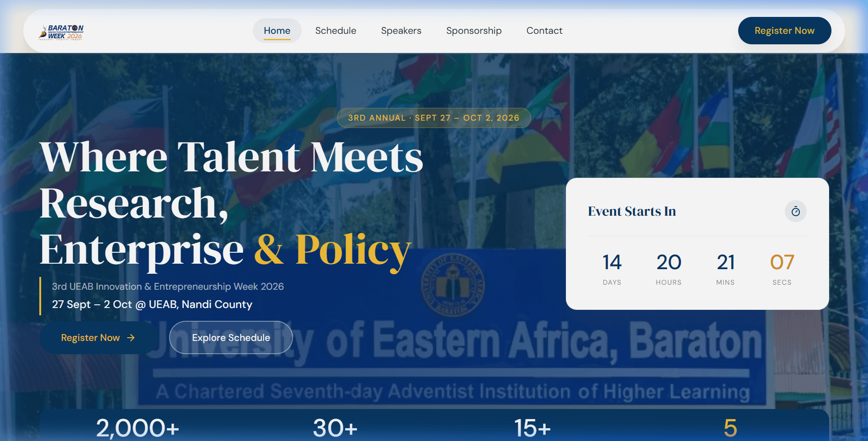
Task: Click the 20 hours countdown value
Action: (x=669, y=262)
